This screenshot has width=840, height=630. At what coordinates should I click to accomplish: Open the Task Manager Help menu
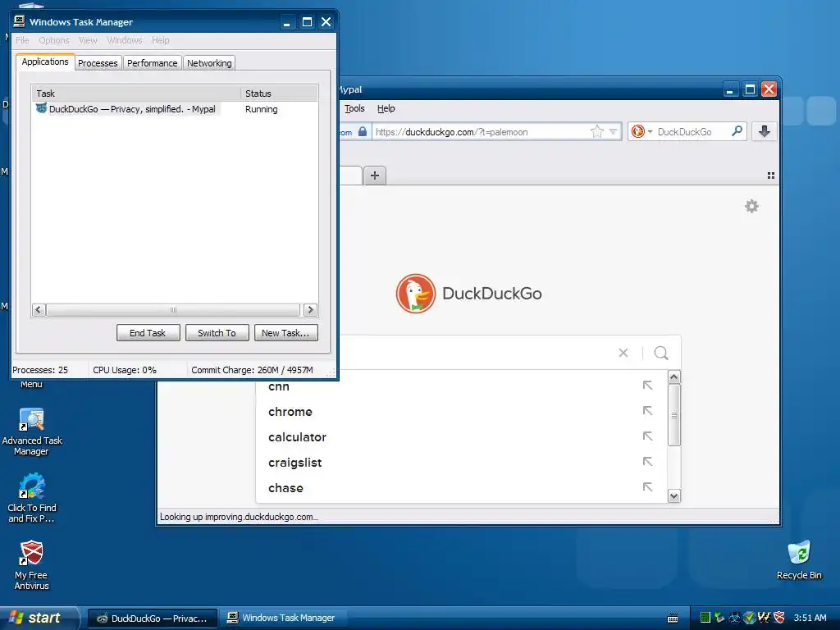click(160, 40)
